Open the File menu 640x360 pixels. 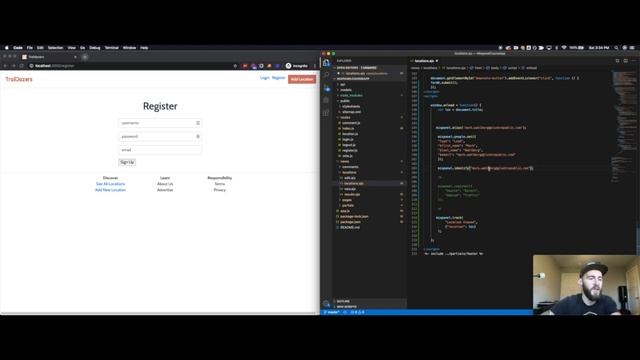30,48
